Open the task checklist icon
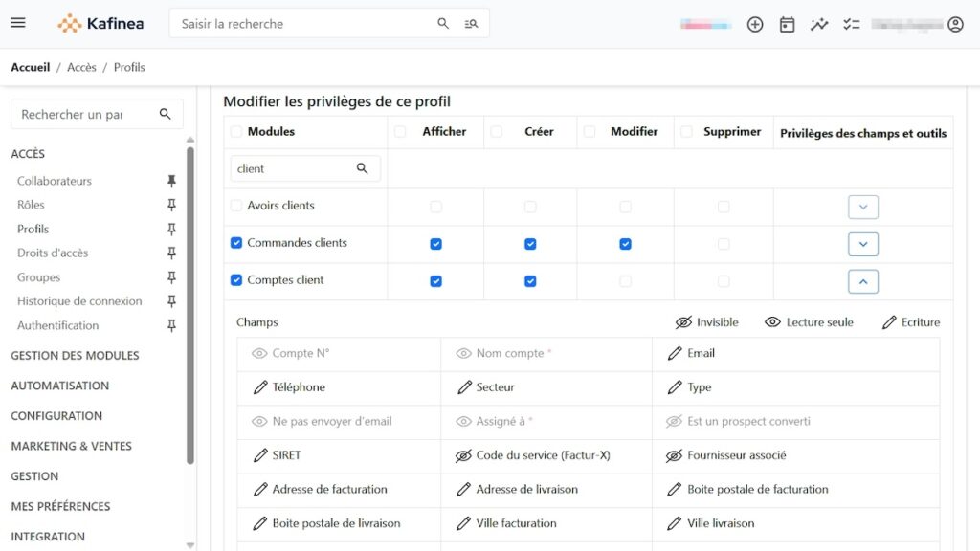This screenshot has width=980, height=551. coord(851,25)
